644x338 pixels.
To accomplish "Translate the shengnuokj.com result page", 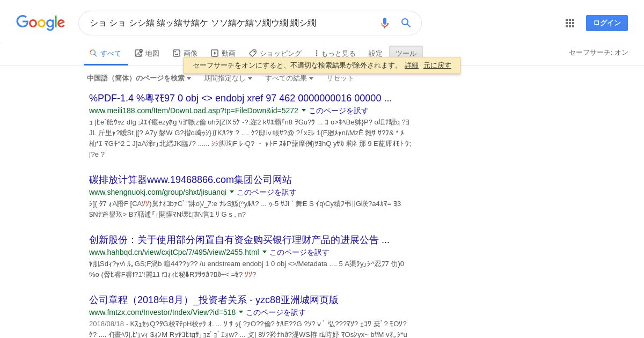I will (x=267, y=192).
